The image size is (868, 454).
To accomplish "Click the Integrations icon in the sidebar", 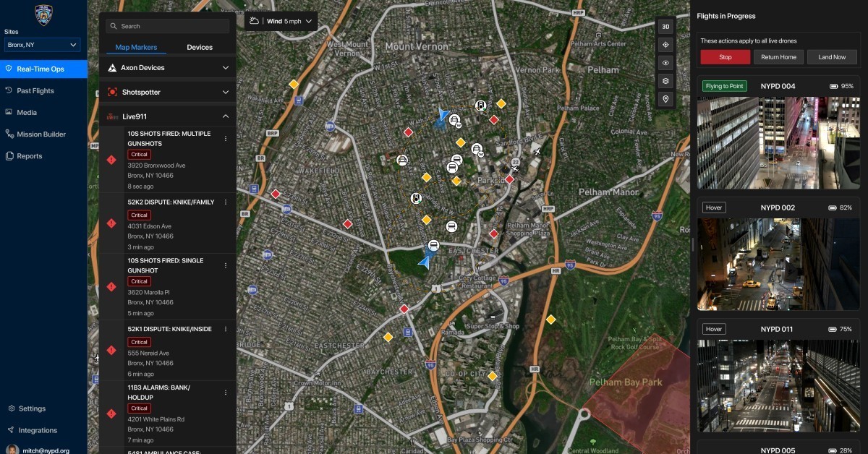I will (9, 430).
